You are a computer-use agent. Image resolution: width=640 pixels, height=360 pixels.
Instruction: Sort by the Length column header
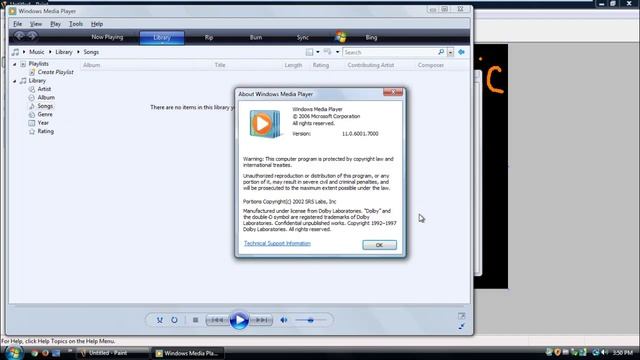(293, 65)
